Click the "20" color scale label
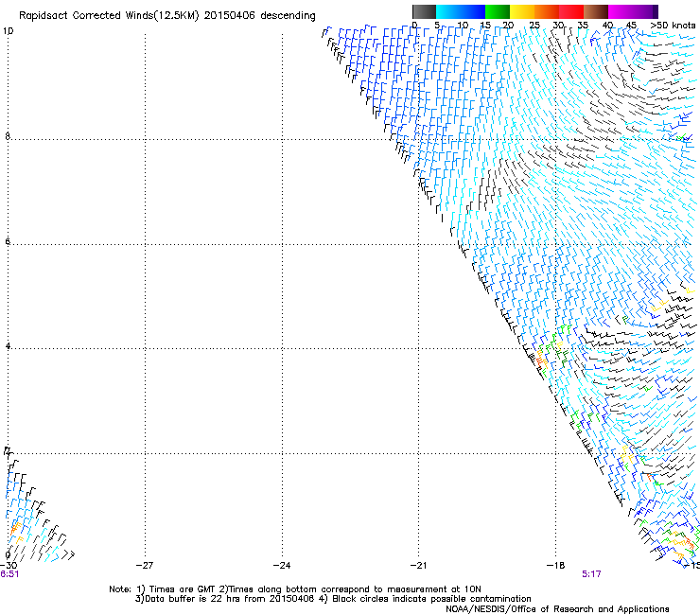 coord(509,26)
